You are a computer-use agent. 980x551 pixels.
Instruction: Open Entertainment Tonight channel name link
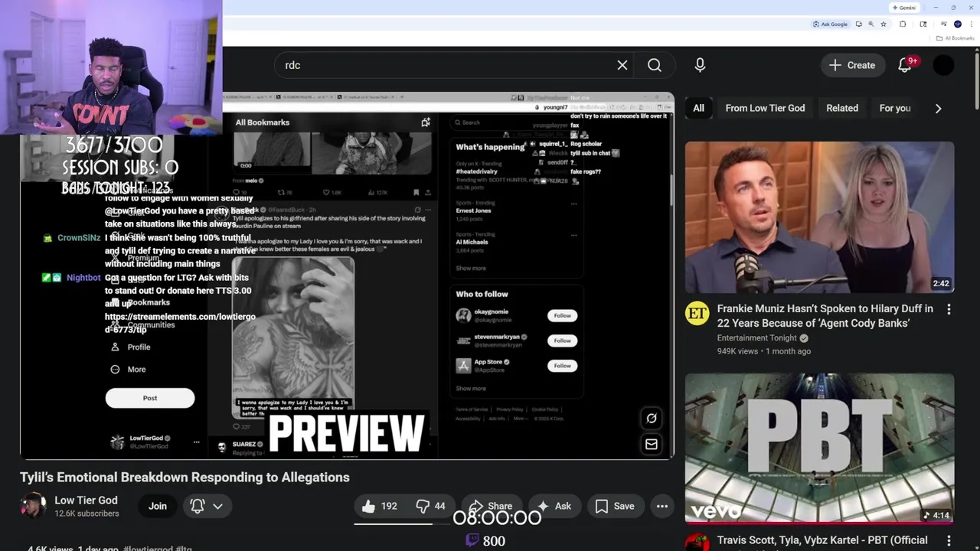756,337
